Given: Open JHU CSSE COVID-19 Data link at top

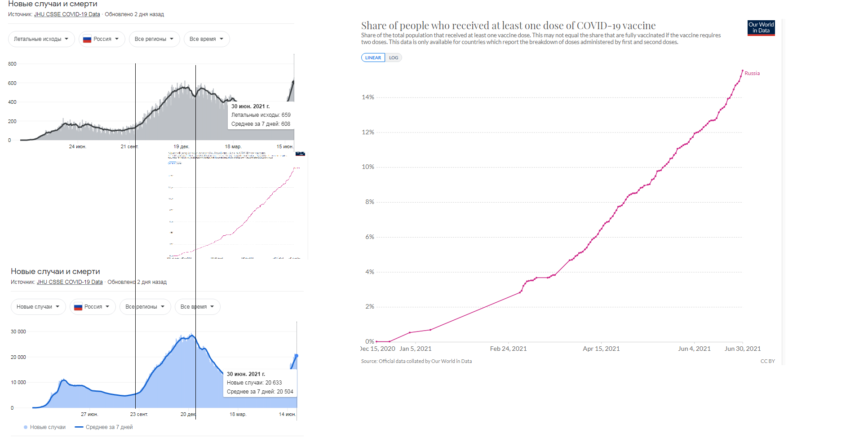Looking at the screenshot, I should click(x=67, y=14).
